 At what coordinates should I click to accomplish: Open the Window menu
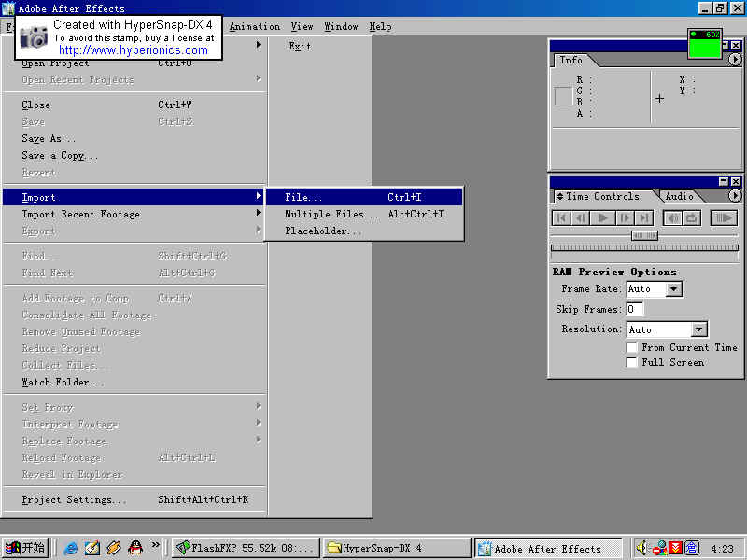[341, 27]
